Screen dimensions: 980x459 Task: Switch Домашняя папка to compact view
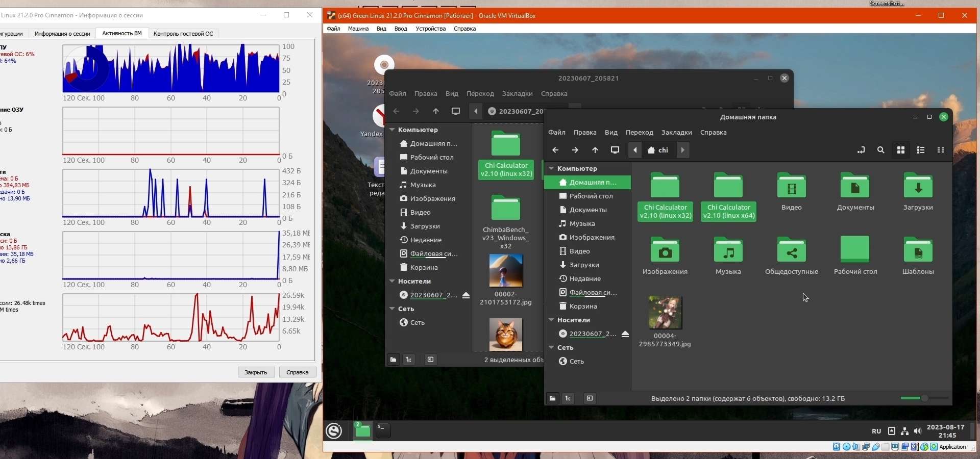941,150
